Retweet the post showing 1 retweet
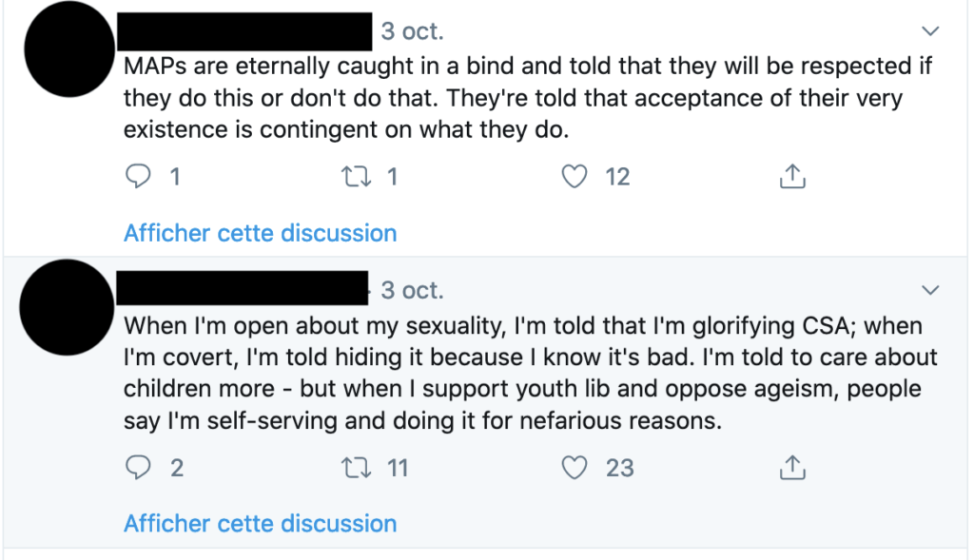Screen dimensions: 974x560 tap(357, 176)
